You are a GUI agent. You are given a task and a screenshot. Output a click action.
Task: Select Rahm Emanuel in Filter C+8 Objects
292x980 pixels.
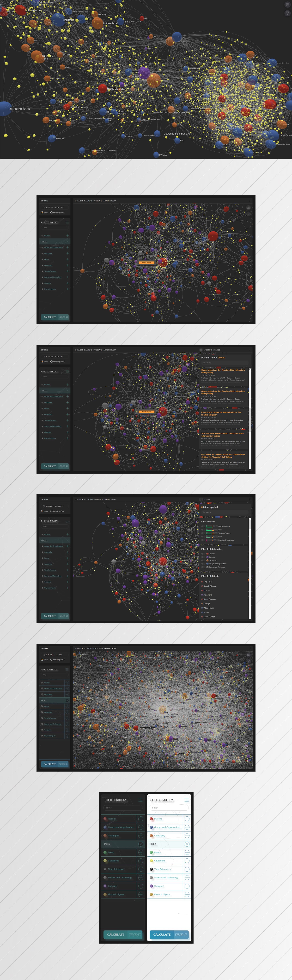[x=210, y=599]
